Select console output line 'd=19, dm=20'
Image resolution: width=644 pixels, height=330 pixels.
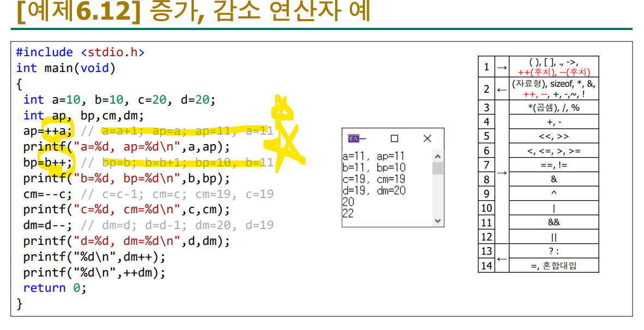point(374,191)
